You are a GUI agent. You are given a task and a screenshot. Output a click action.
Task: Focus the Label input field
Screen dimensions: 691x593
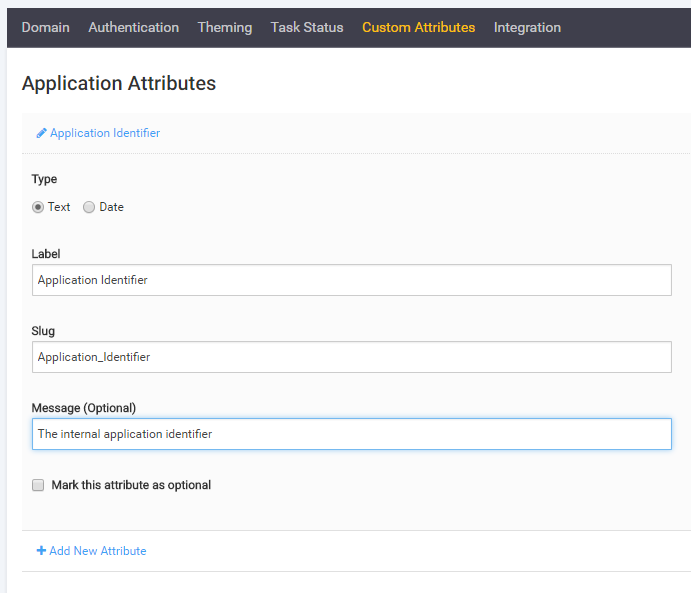click(351, 280)
